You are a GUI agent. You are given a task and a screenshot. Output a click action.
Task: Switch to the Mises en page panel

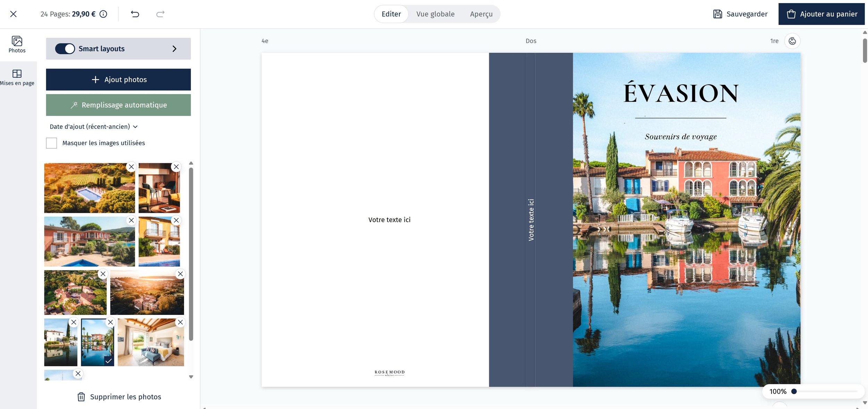[x=17, y=77]
